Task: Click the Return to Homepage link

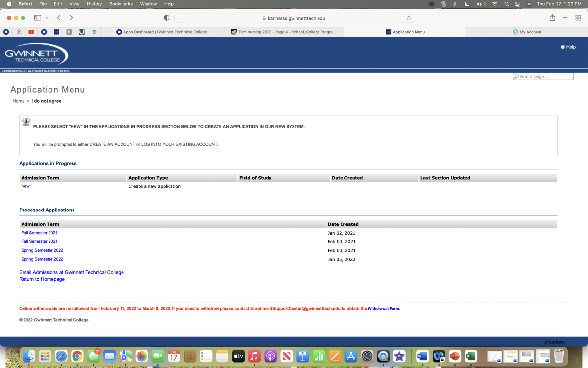Action: coord(42,279)
